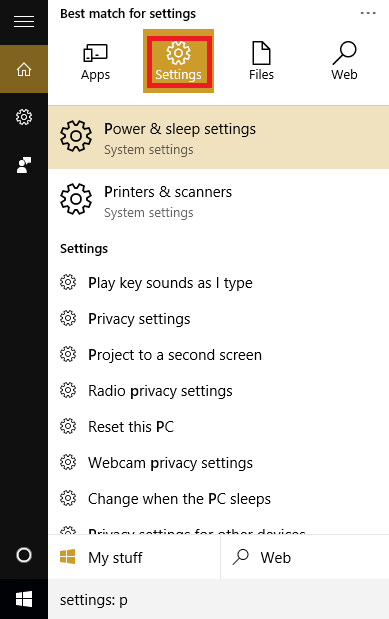Open the three-dot more options menu

coord(368,13)
